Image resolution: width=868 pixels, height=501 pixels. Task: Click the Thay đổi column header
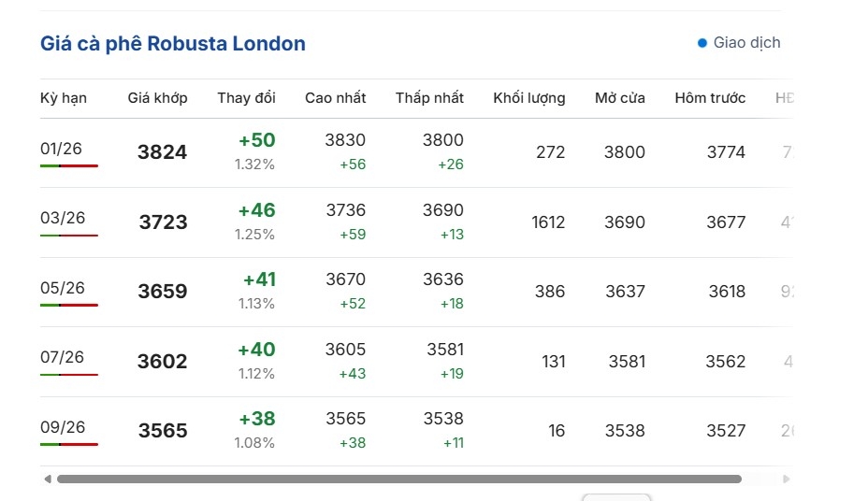pos(246,98)
